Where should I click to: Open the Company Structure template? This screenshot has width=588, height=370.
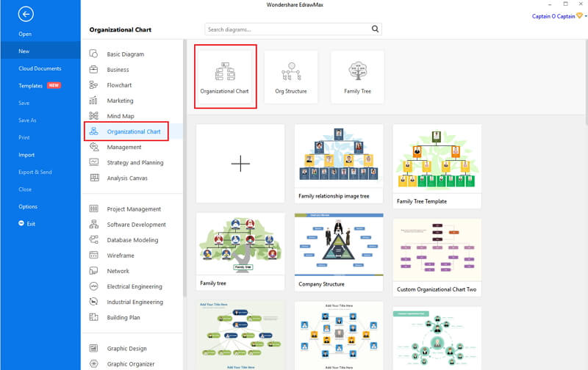pos(339,252)
